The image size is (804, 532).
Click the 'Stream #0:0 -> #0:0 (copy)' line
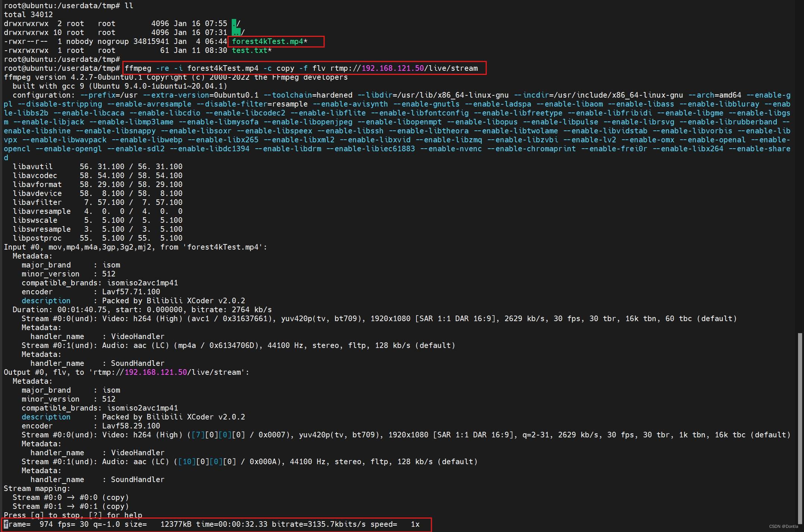[x=71, y=497]
